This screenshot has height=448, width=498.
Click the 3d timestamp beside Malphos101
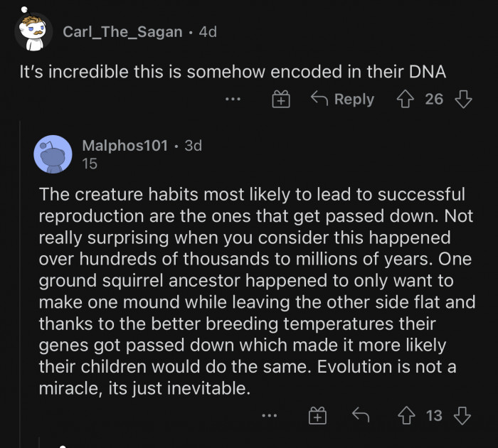(x=193, y=146)
